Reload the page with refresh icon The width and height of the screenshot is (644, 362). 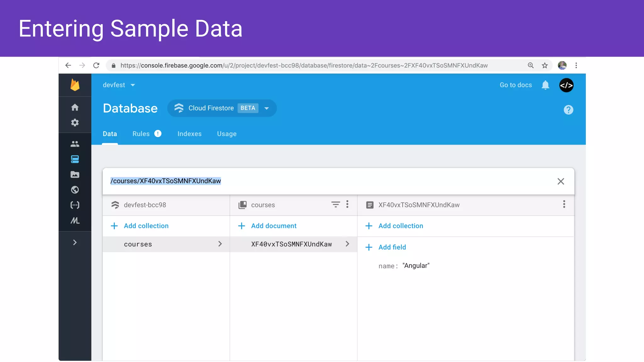point(96,65)
